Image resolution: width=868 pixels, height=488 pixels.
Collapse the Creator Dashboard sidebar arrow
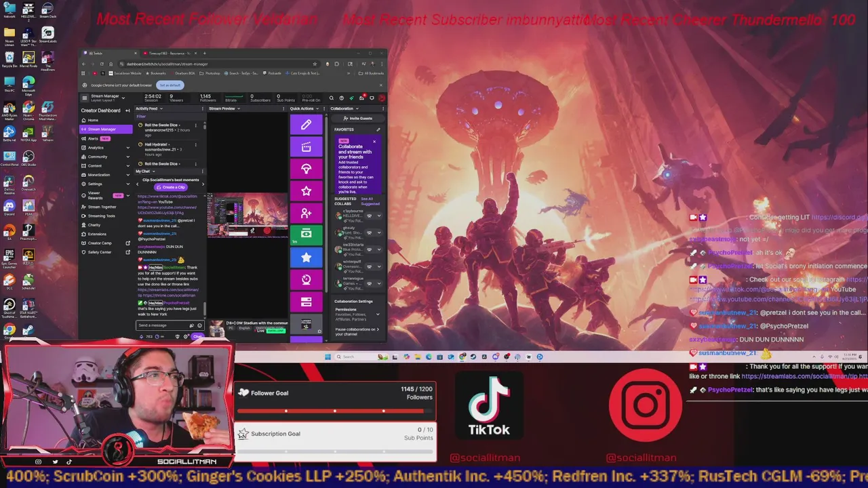[127, 110]
